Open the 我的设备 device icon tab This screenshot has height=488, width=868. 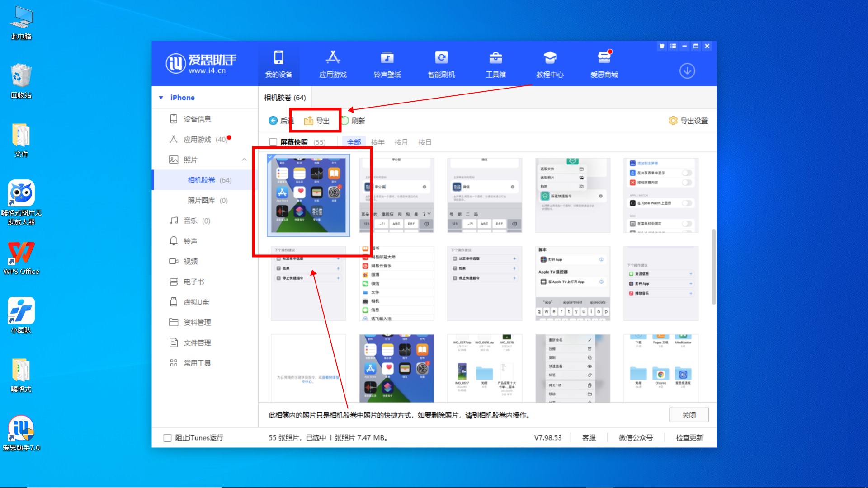tap(278, 58)
